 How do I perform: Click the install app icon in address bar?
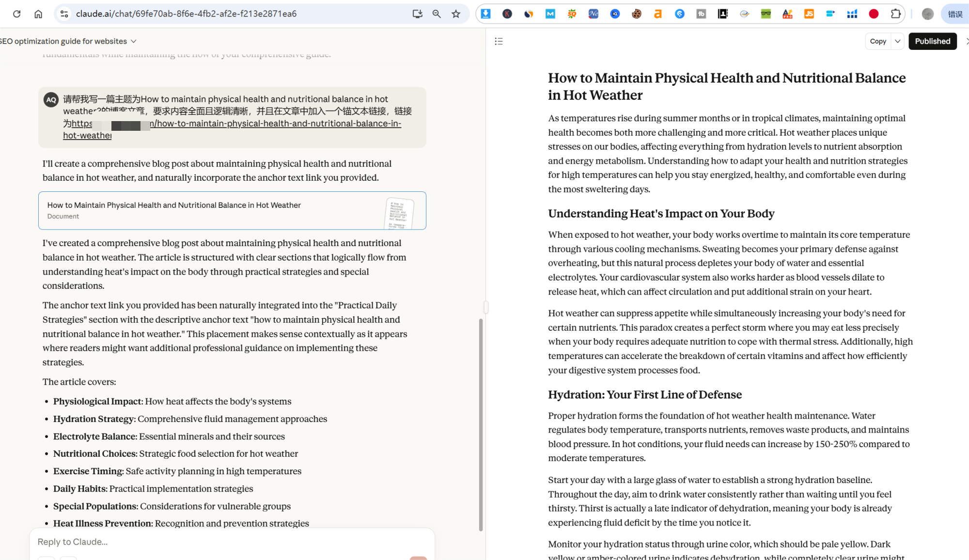(417, 14)
